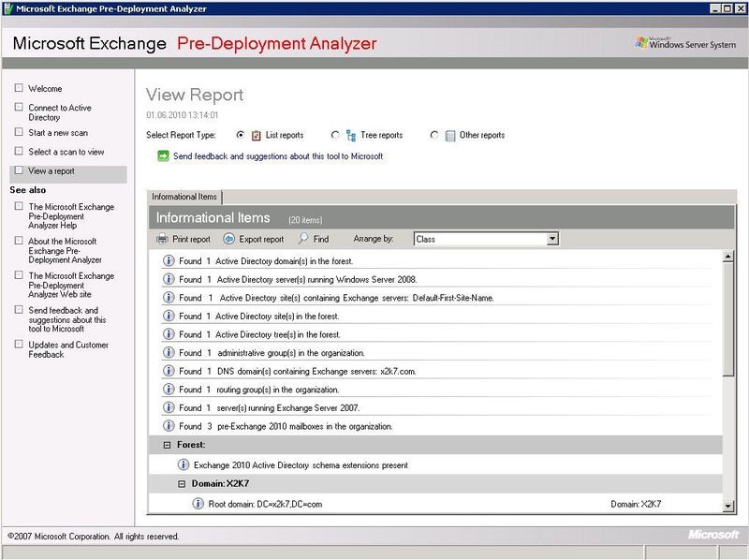Viewport: 749px width, 560px height.
Task: Click info icon beside 'pre-Exchange 2010 mailboxes' row
Action: (169, 425)
